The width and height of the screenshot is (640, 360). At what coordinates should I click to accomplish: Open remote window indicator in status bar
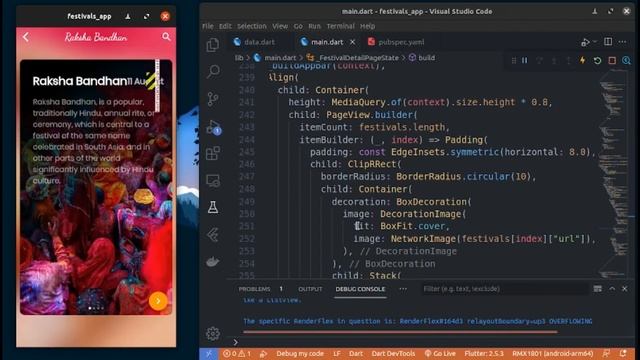pyautogui.click(x=209, y=353)
